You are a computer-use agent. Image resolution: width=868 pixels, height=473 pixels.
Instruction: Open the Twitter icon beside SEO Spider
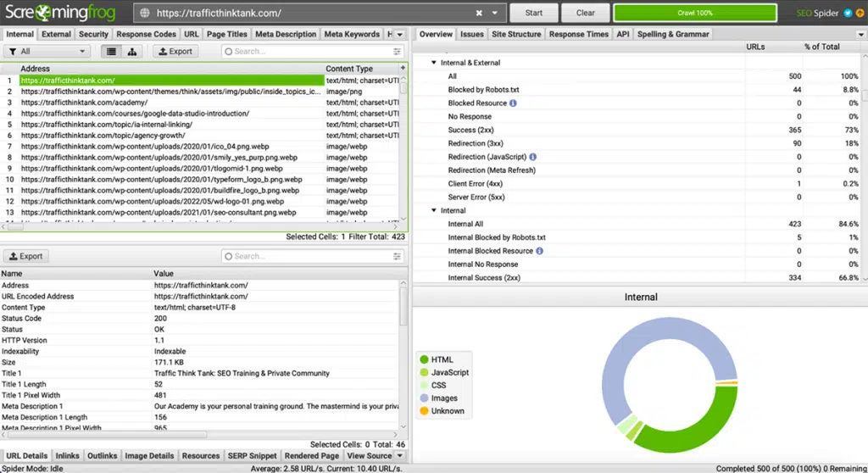(x=847, y=13)
